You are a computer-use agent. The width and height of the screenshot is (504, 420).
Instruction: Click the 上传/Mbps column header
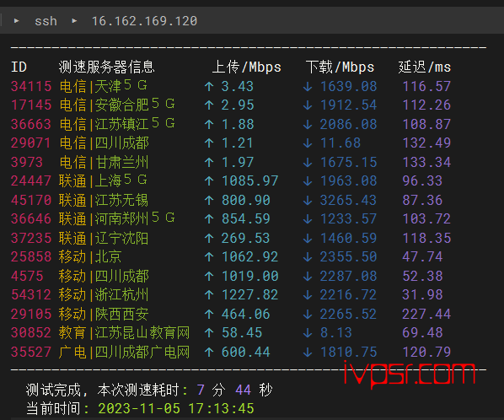[247, 67]
